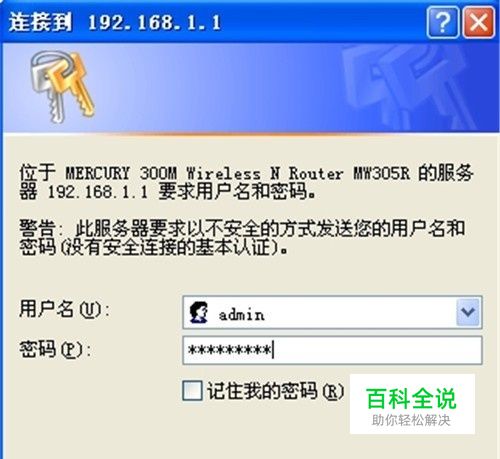Screen dimensions: 500x459
Task: Enable the remember my password checkbox
Action: click(x=192, y=390)
